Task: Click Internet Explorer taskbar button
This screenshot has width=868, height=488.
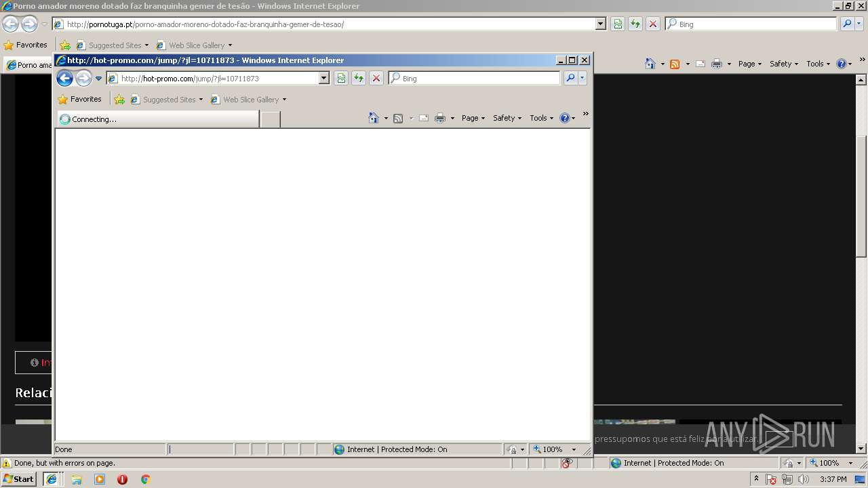Action: [52, 479]
